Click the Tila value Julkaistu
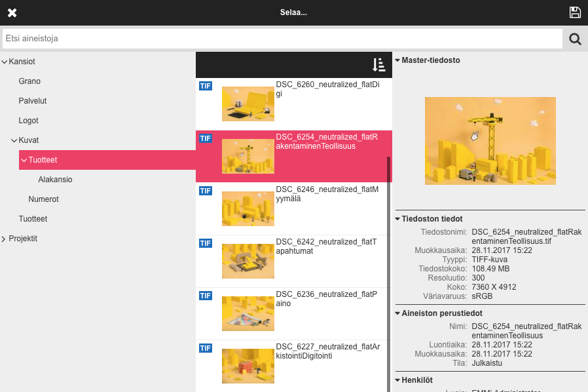This screenshot has width=588, height=392. click(x=487, y=363)
